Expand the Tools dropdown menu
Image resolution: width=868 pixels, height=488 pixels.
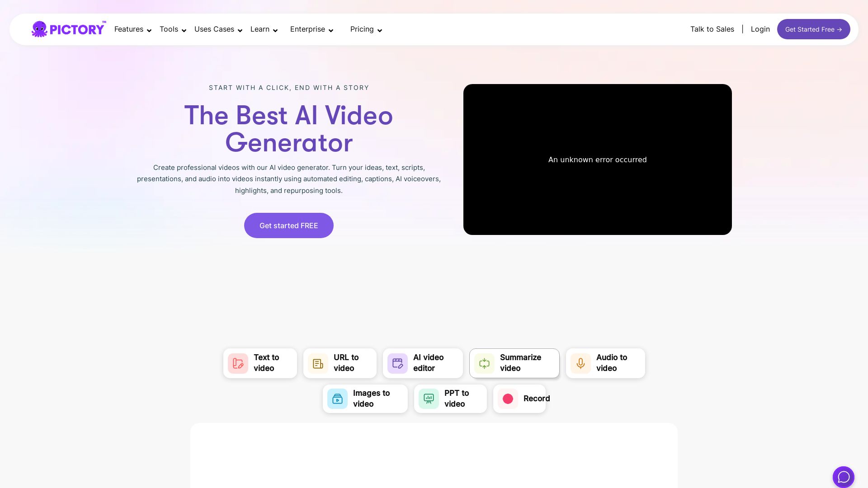point(173,29)
